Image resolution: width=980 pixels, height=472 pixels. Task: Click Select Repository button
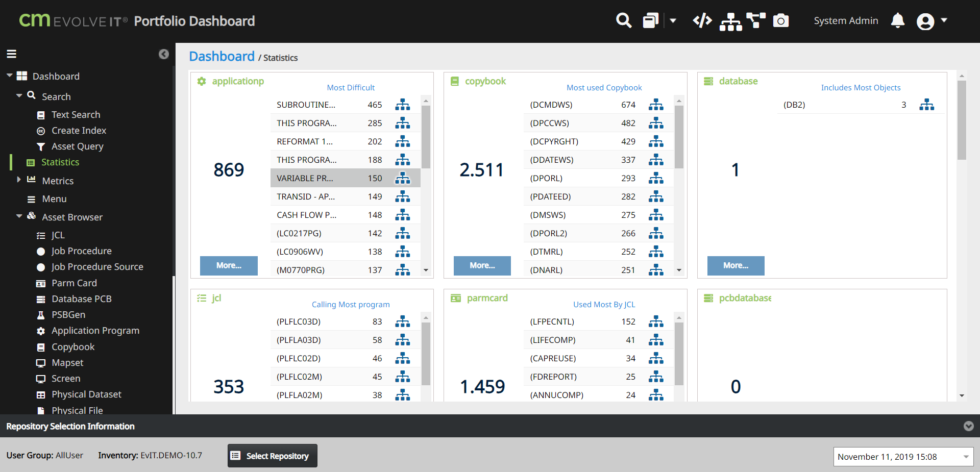[273, 456]
